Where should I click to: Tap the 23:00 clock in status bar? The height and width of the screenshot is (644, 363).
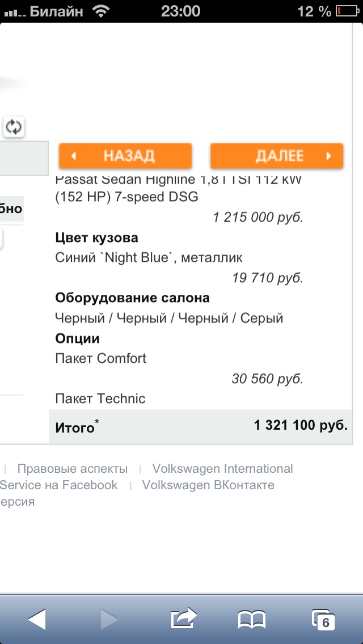point(181,11)
